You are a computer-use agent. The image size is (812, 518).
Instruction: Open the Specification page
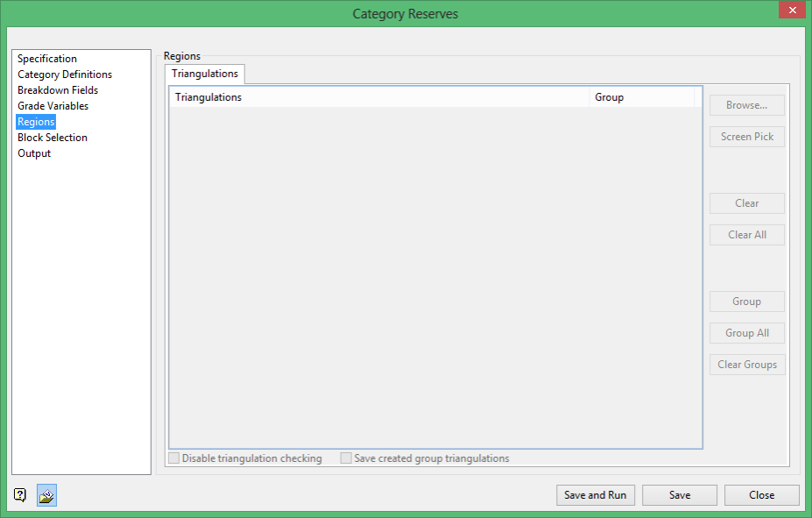pos(47,59)
